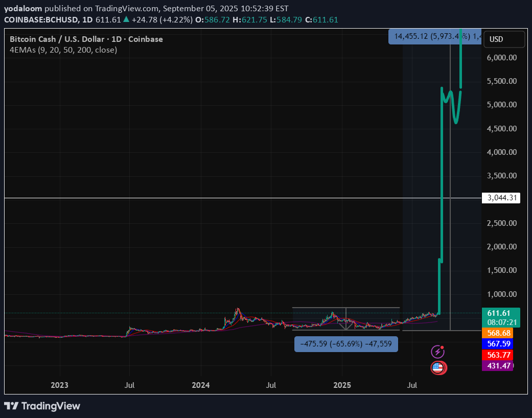Viewport: 532px width, 418px height.
Task: Click the +24.78 (+4.22%) change value
Action: pos(162,20)
